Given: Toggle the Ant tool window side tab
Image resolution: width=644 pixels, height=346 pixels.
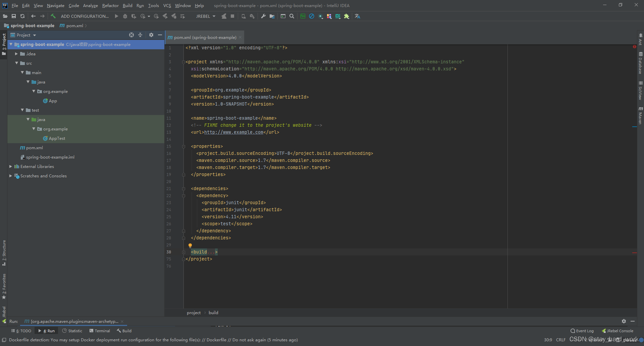Looking at the screenshot, I should point(640,39).
